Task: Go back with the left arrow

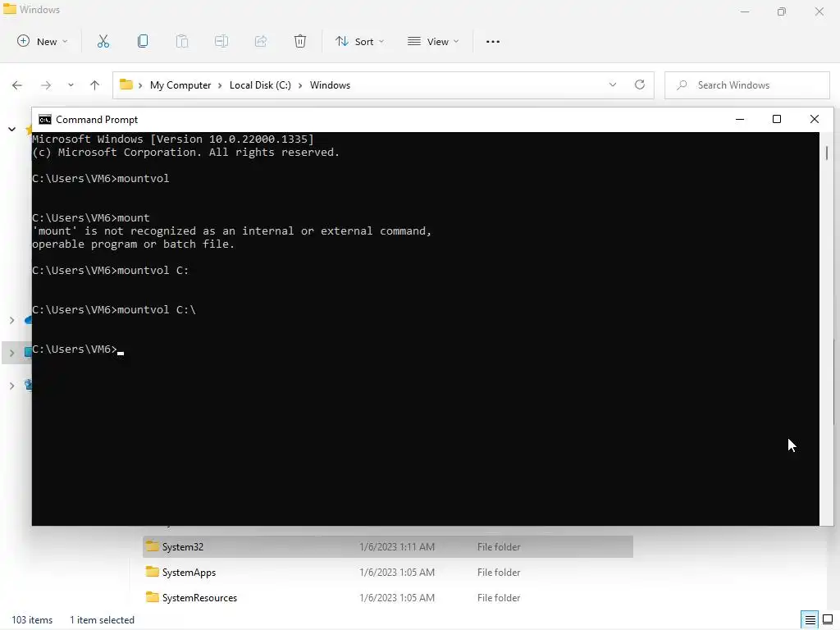Action: click(x=17, y=85)
